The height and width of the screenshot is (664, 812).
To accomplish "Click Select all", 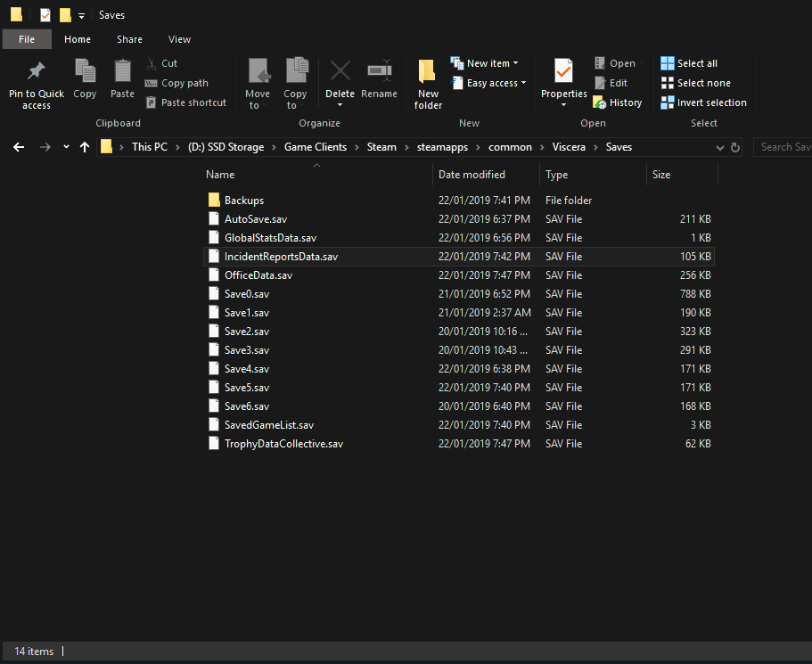I will pyautogui.click(x=689, y=63).
